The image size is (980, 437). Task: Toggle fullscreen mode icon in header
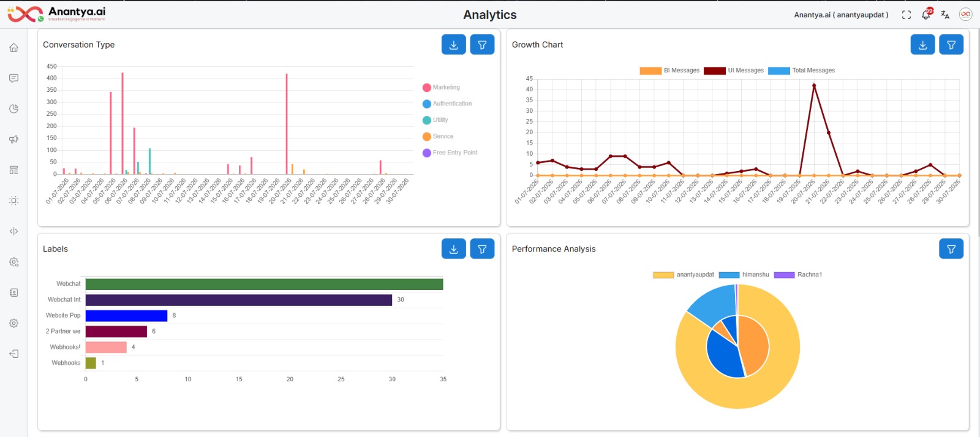(x=907, y=15)
